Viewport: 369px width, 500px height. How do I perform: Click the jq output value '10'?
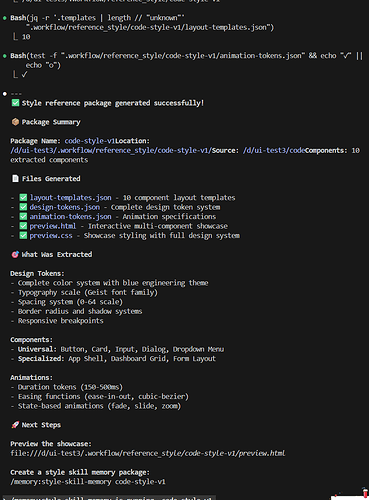click(x=26, y=37)
